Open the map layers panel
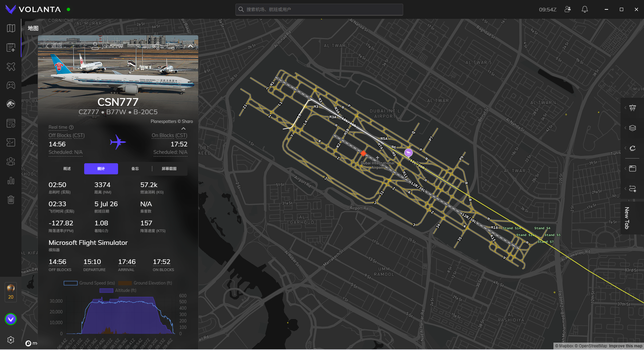The height and width of the screenshot is (350, 644). pyautogui.click(x=633, y=128)
